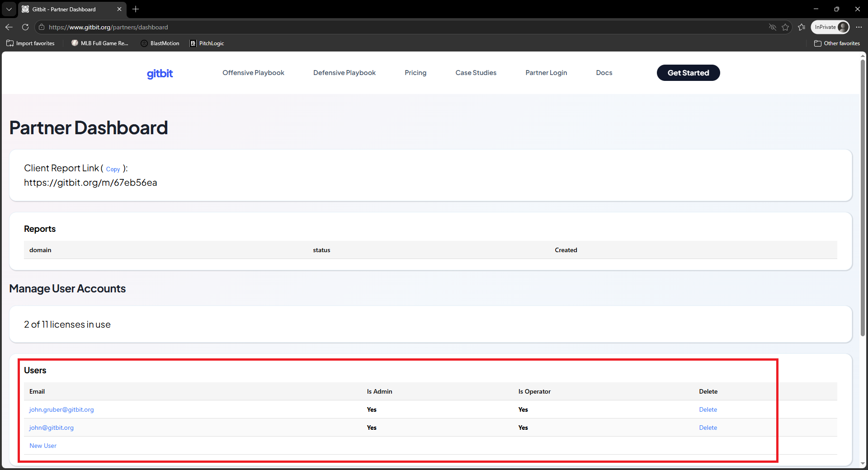The width and height of the screenshot is (868, 470).
Task: Add the current page to favorites
Action: pyautogui.click(x=786, y=27)
